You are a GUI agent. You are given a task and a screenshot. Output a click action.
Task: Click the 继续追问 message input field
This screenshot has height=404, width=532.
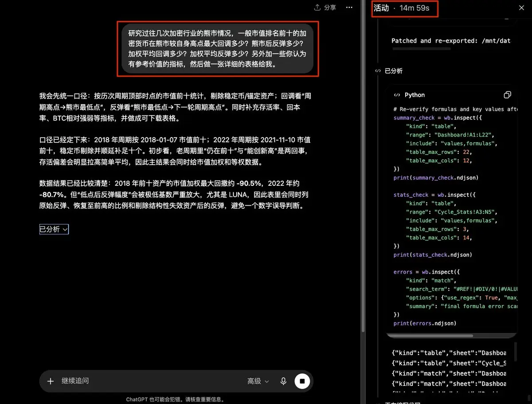coord(151,381)
